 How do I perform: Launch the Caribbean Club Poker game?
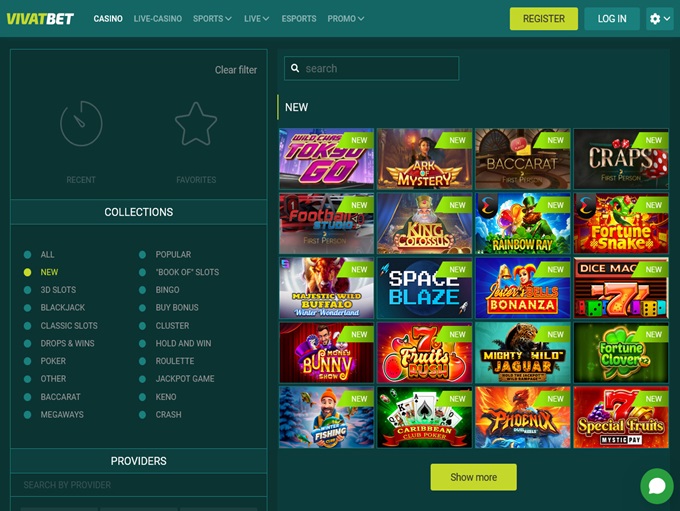tap(425, 417)
